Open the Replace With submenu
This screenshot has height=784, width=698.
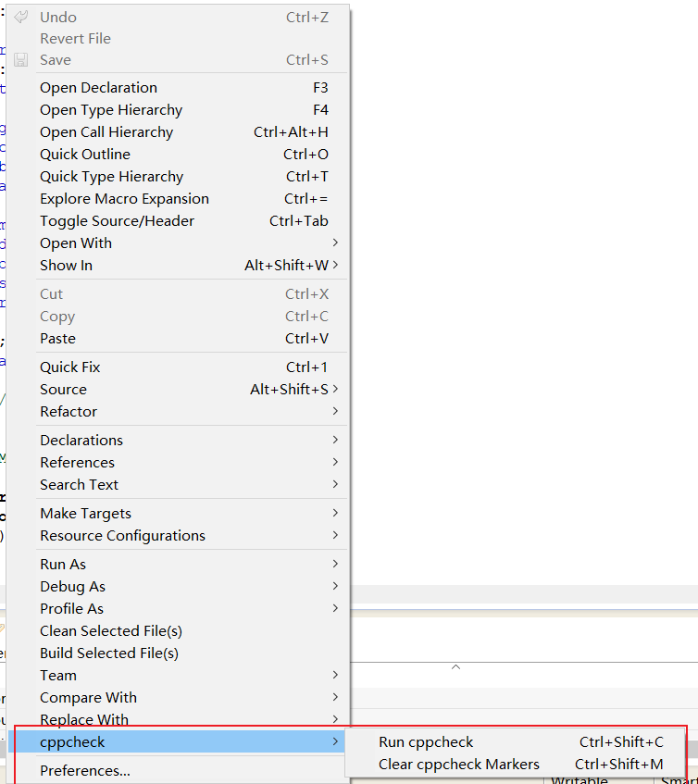pos(178,719)
